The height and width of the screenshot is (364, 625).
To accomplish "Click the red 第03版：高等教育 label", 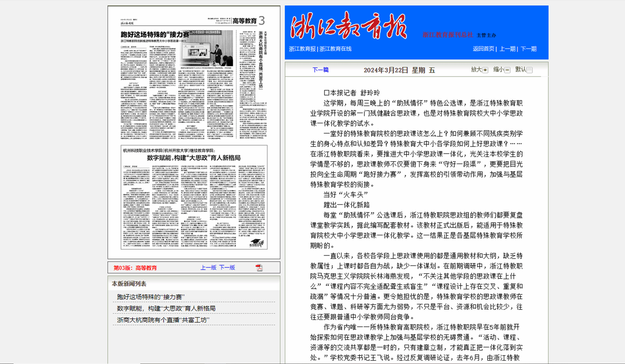I will [135, 268].
